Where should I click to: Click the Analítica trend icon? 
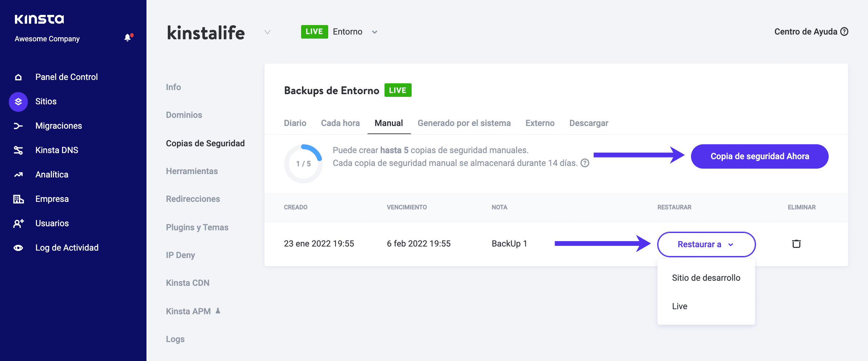pos(18,175)
